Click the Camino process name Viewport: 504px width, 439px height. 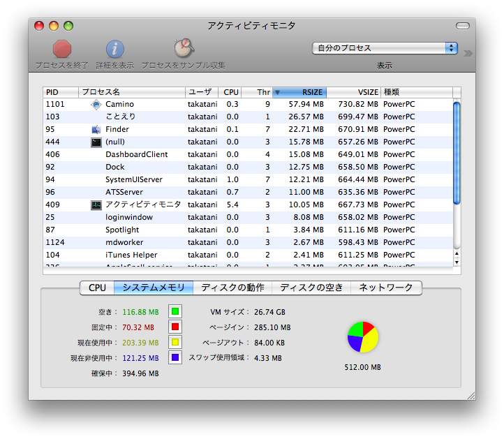point(119,104)
